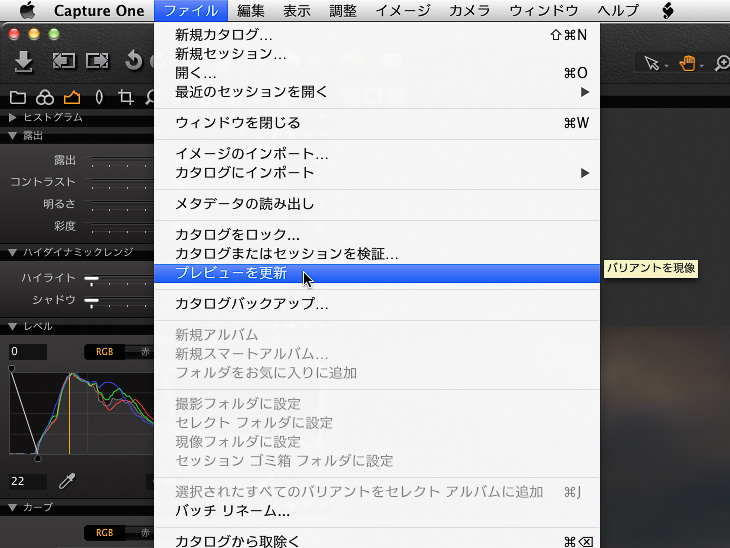Collapse the 露出 panel section

(12, 135)
